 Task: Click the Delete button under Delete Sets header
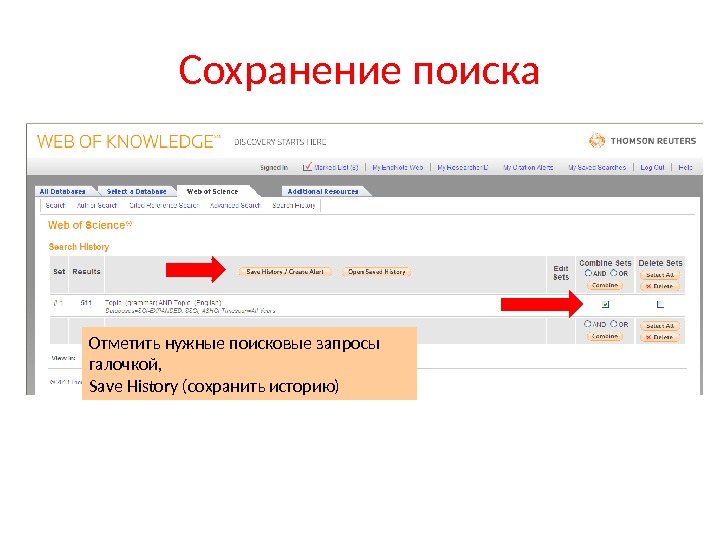660,286
